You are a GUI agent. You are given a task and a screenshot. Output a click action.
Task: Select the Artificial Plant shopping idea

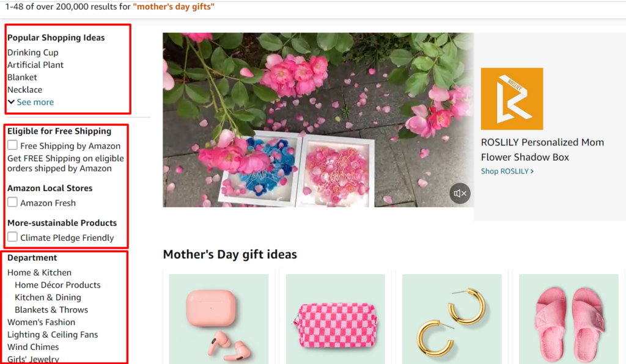coord(35,65)
